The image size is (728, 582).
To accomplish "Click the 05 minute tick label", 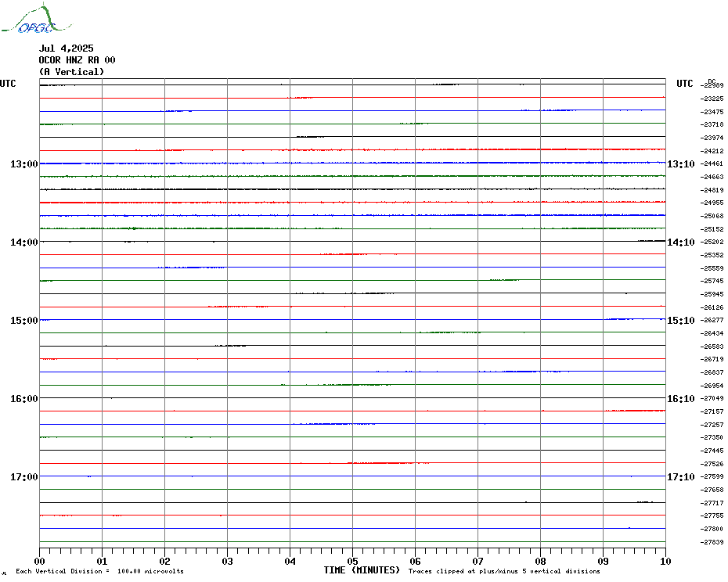I will 353,561.
